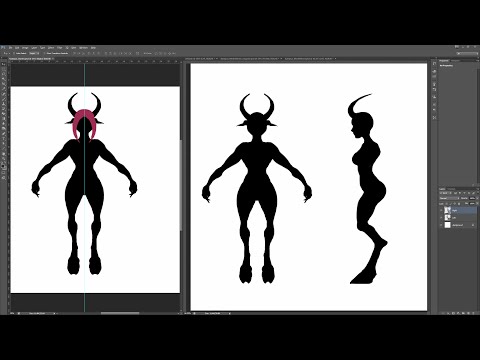Click Align top edges in the options bar

(75, 53)
